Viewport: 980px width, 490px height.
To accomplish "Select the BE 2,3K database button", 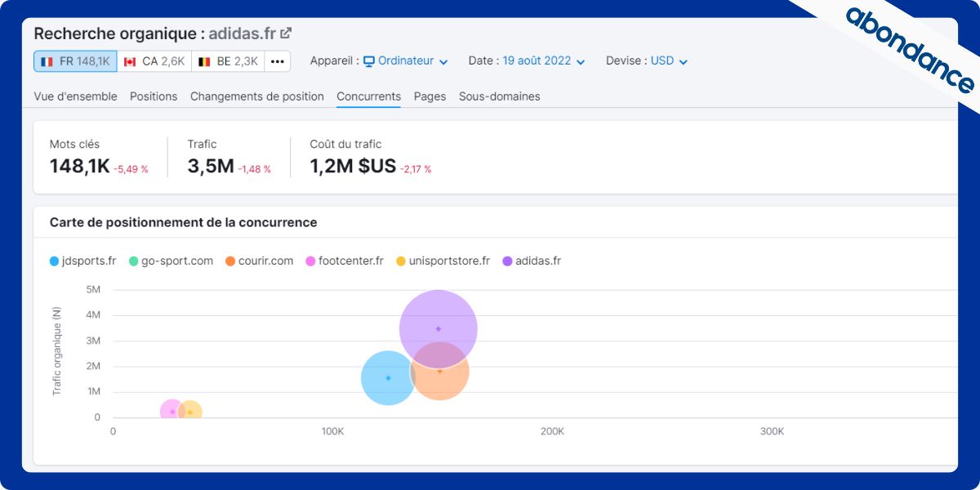I will [228, 61].
